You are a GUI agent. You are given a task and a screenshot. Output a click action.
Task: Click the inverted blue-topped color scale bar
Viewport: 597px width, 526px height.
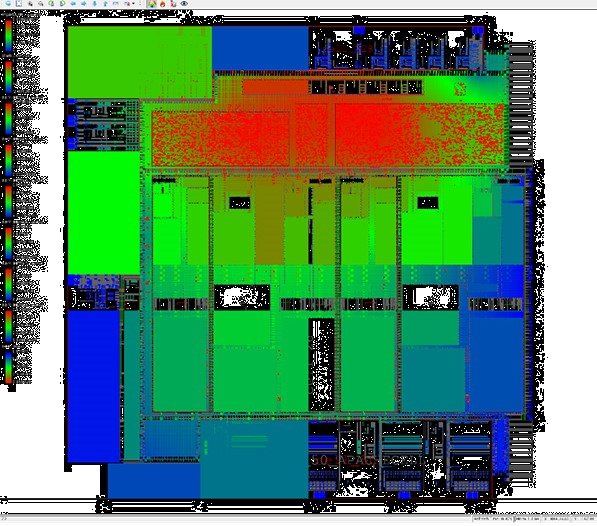(8, 368)
